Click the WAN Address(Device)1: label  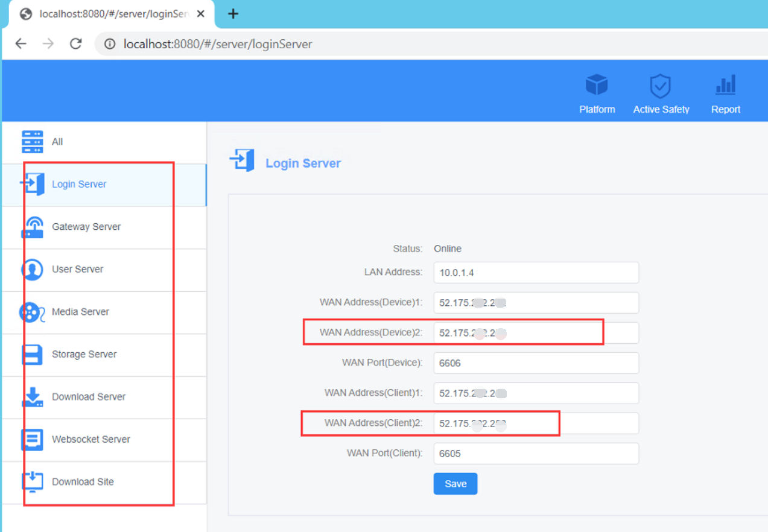tap(372, 302)
